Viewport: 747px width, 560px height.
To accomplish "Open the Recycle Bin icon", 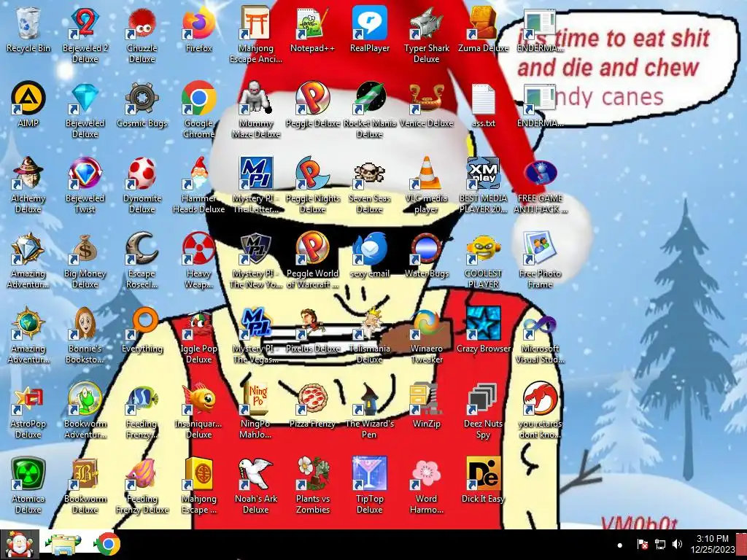I will (28, 24).
